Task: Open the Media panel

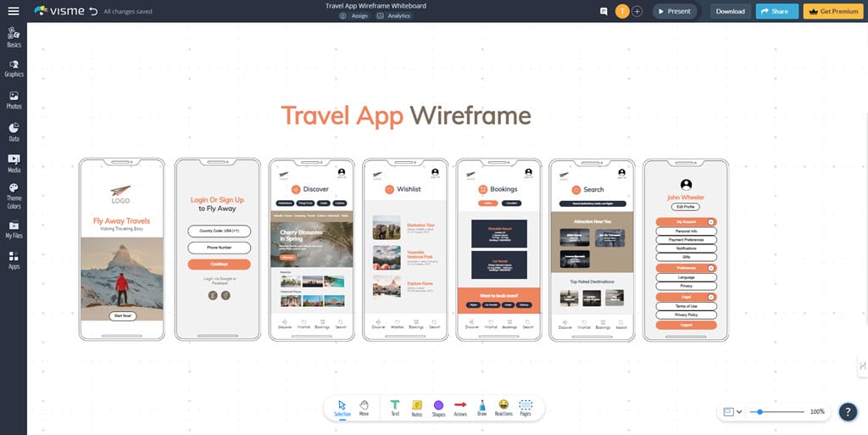Action: click(14, 164)
